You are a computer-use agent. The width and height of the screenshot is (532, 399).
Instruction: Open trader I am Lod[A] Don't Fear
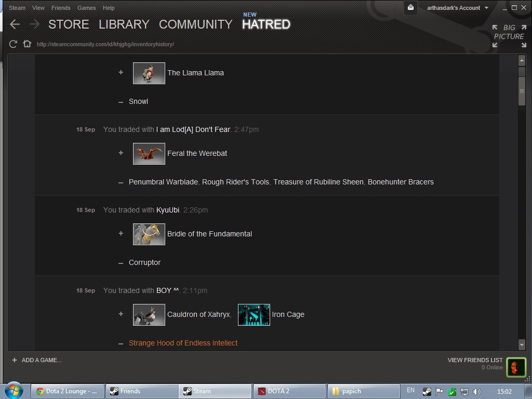pyautogui.click(x=193, y=129)
